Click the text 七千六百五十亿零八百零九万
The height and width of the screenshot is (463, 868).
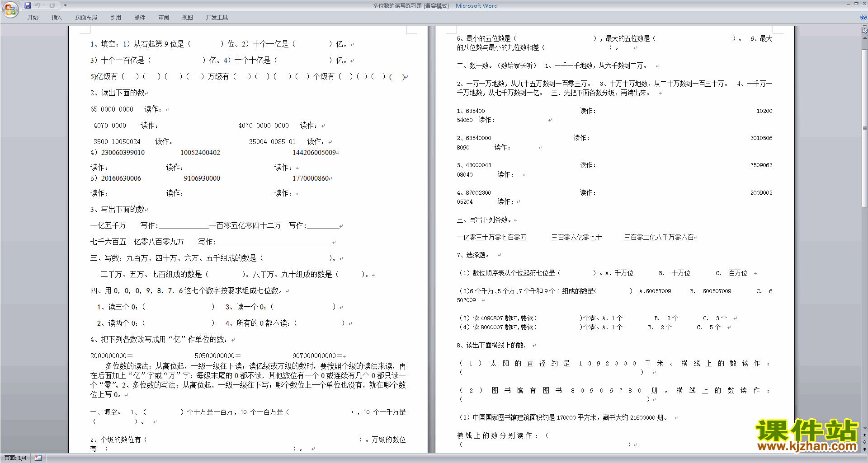click(x=137, y=242)
